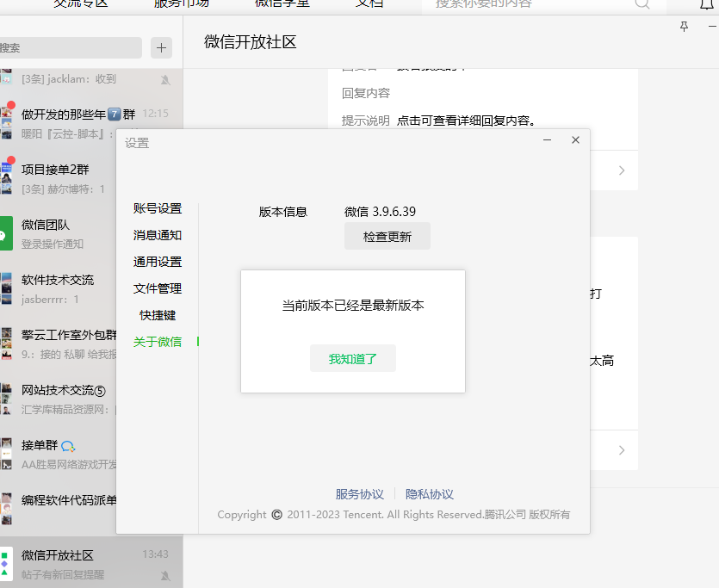Screen dimensions: 719x588
Task: Select the 微信开放社区 conversation in the list
Action: 91,563
